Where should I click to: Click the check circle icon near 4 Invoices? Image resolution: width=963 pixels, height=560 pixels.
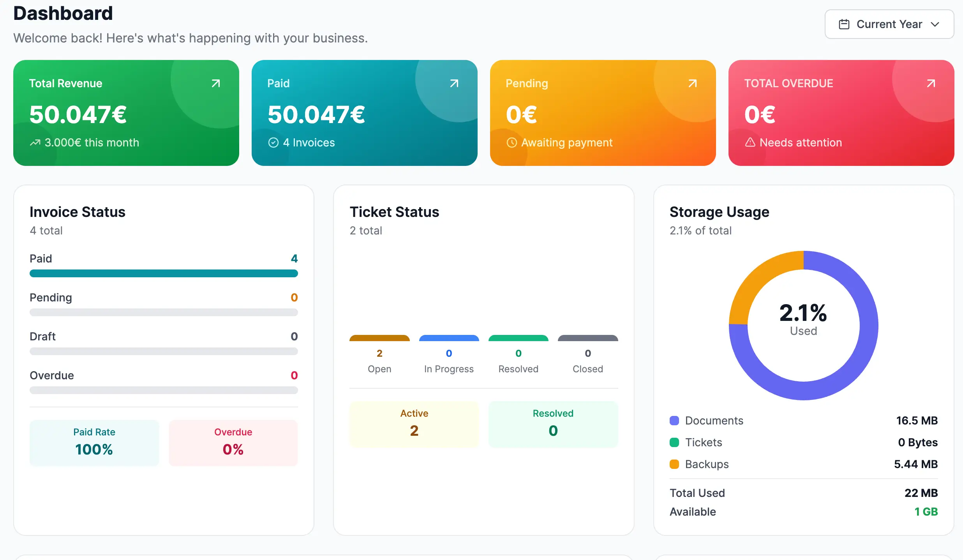pos(273,143)
